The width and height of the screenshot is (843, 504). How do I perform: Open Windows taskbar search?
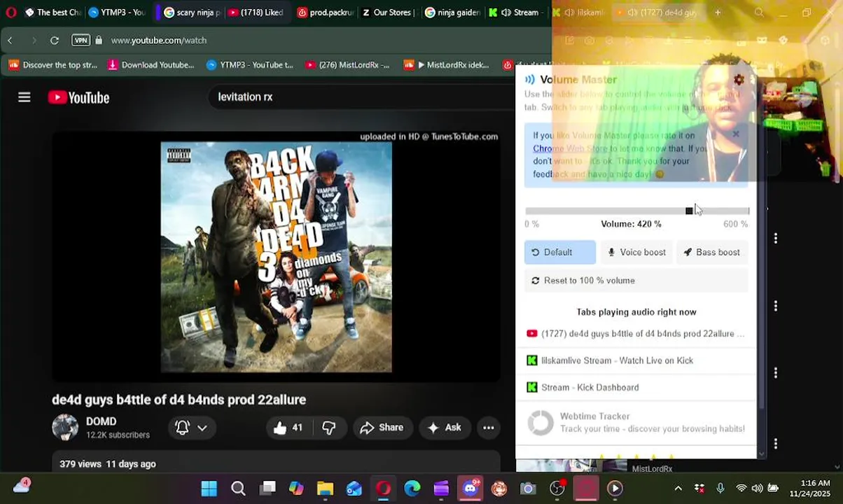tap(238, 489)
